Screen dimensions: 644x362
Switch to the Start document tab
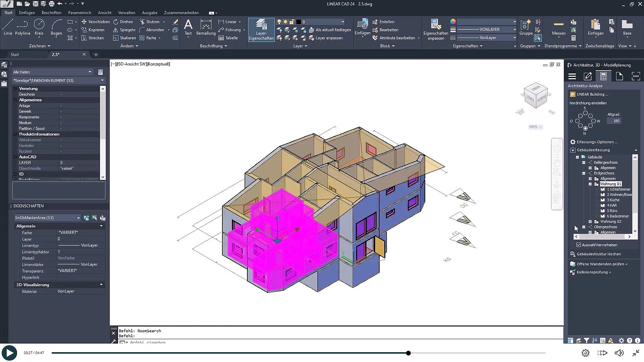tap(15, 55)
